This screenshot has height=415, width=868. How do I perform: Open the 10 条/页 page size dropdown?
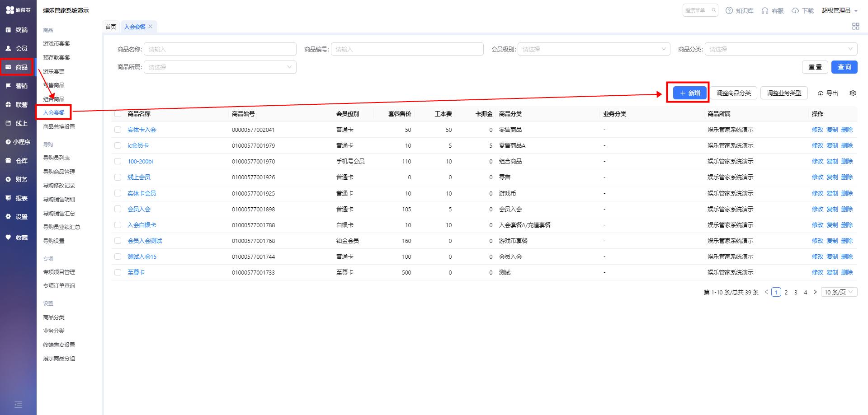[x=839, y=292]
